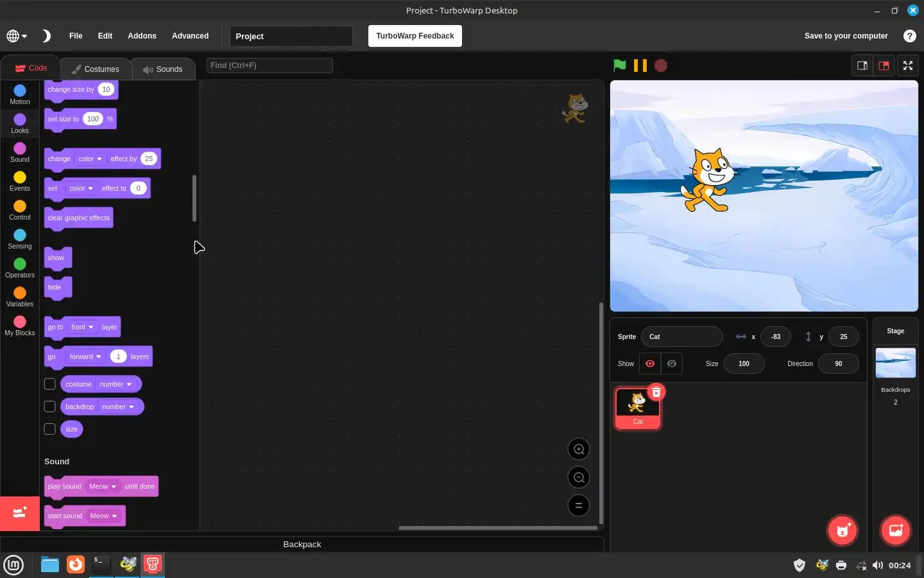
Task: Select the Looks block category
Action: coord(20,123)
